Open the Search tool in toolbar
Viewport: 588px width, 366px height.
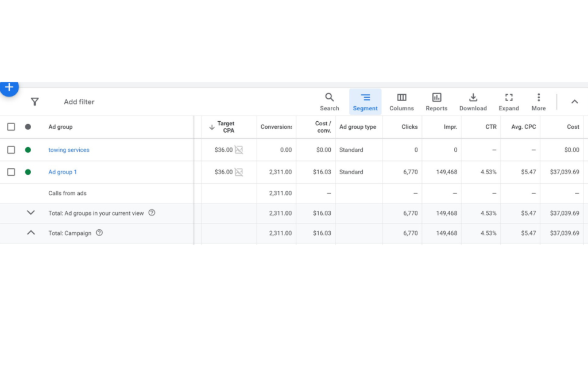[330, 102]
